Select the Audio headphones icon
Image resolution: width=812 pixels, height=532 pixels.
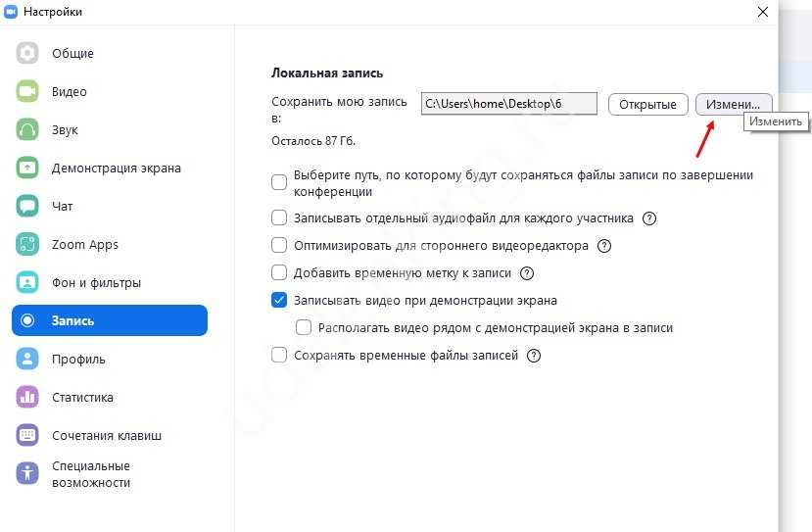27,129
